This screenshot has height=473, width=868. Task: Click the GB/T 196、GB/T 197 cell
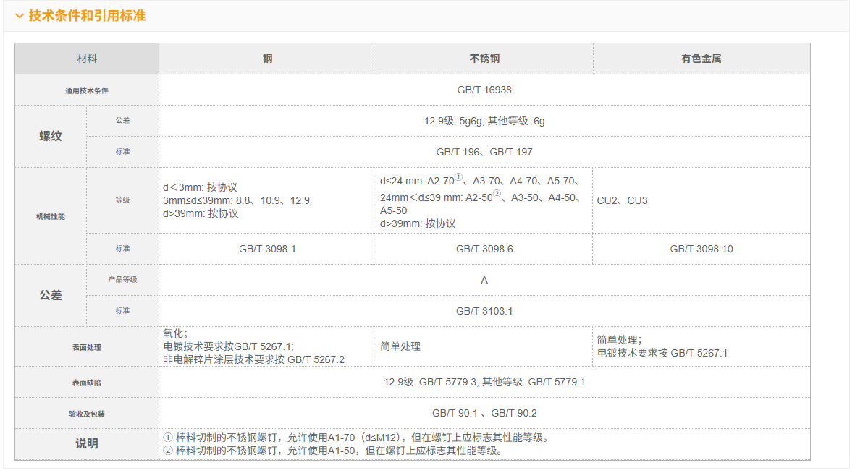484,152
